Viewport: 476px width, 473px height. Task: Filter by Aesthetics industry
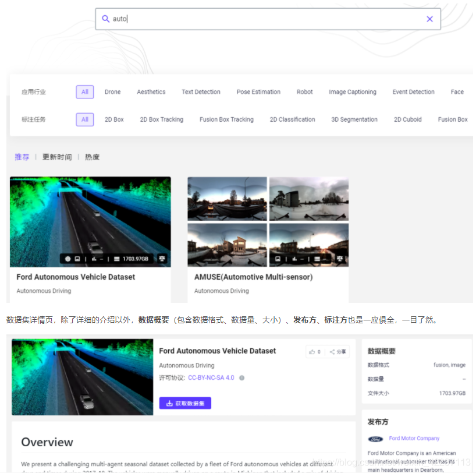click(151, 92)
